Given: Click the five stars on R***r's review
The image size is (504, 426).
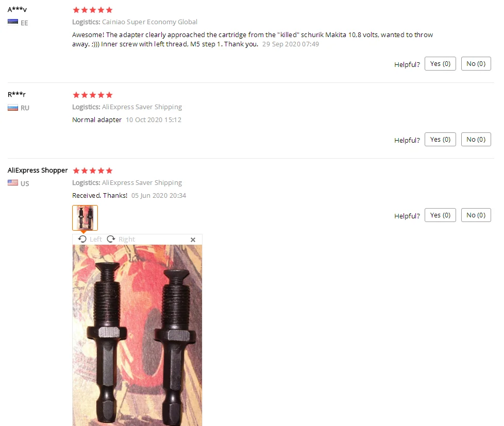Looking at the screenshot, I should click(93, 95).
